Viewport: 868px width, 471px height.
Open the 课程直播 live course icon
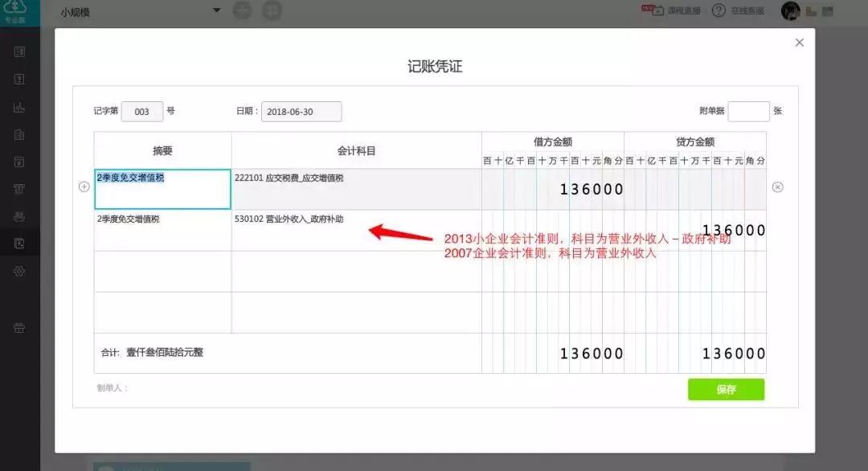[x=649, y=10]
